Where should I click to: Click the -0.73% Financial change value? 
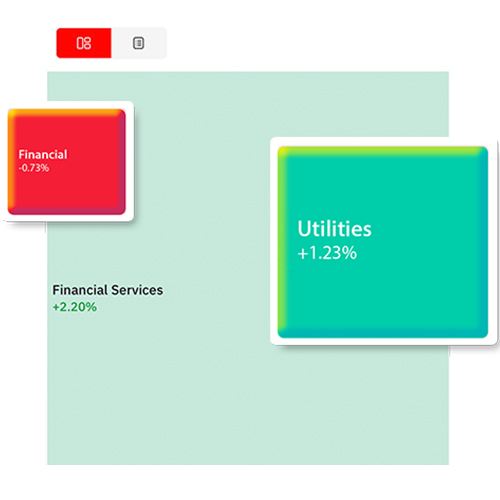coord(34,168)
